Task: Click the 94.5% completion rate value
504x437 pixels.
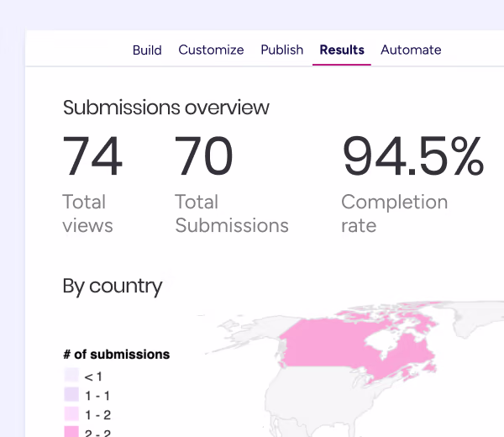Action: pos(412,156)
